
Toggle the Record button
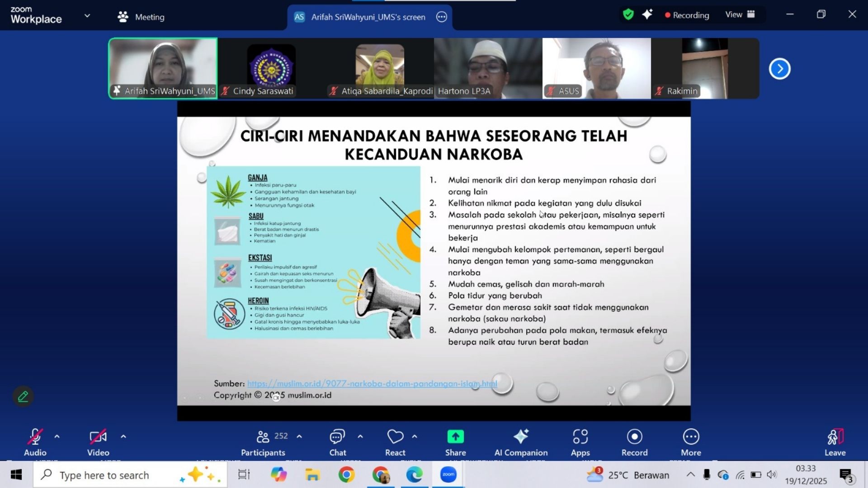pos(634,443)
